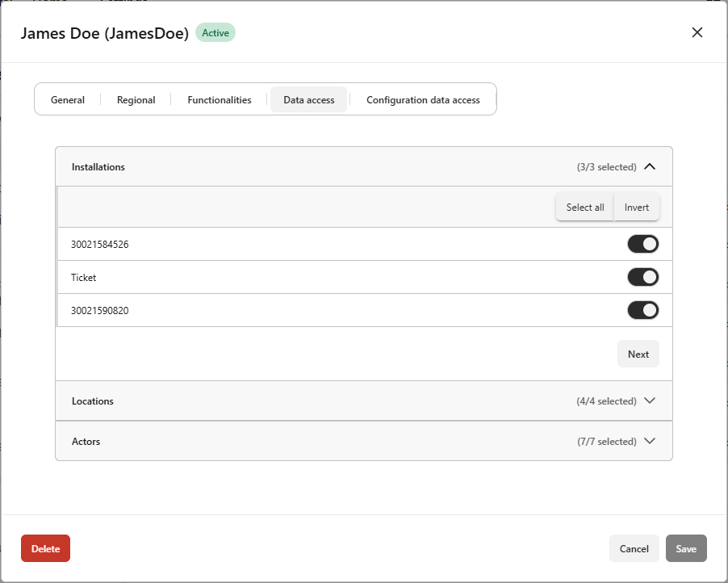Expand the Locations section chevron
The image size is (728, 583).
point(650,401)
